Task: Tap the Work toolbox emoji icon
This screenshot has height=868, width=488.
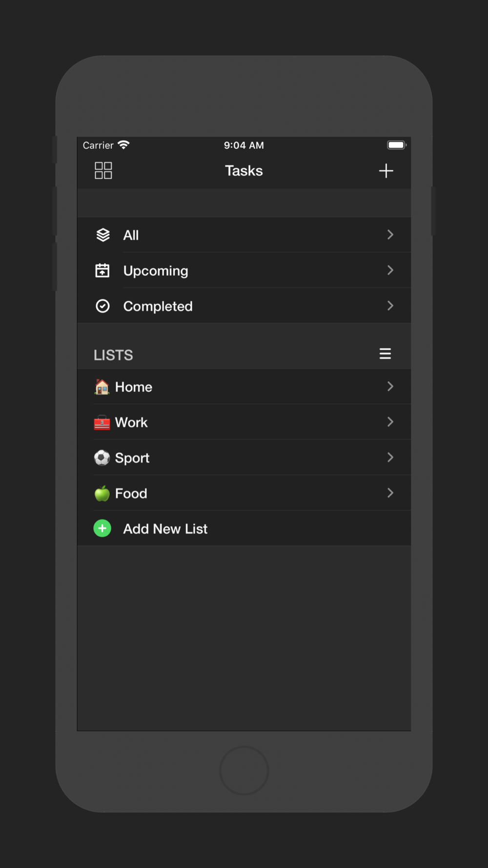Action: tap(102, 423)
